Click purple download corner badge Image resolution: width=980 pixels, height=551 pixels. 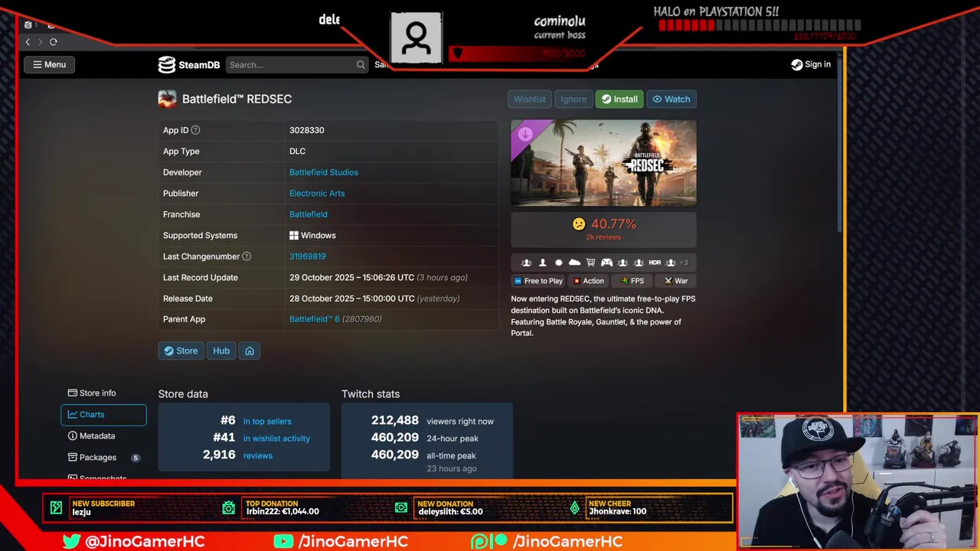(525, 135)
